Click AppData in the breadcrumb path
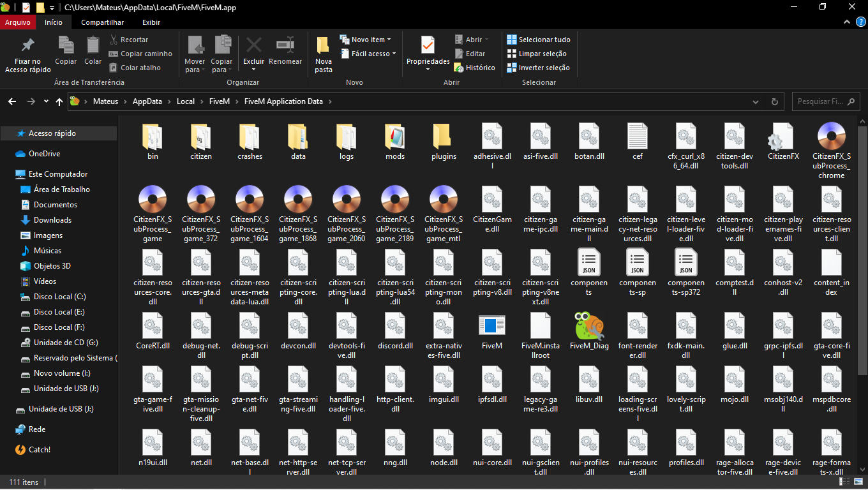868x490 pixels. point(147,101)
